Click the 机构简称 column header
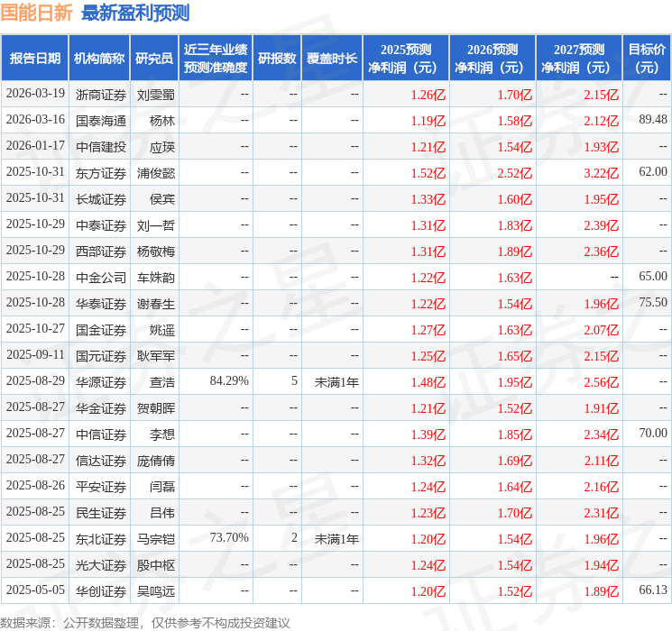 (99, 59)
